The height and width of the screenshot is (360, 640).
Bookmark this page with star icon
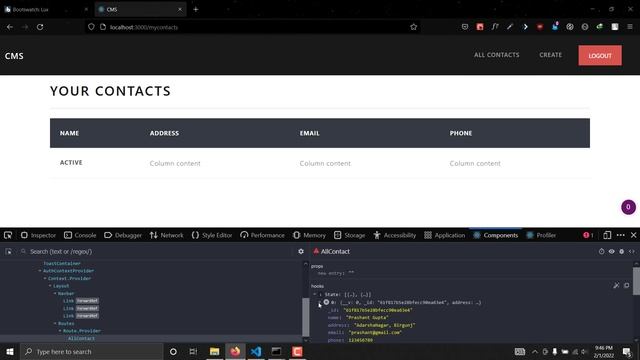[413, 27]
